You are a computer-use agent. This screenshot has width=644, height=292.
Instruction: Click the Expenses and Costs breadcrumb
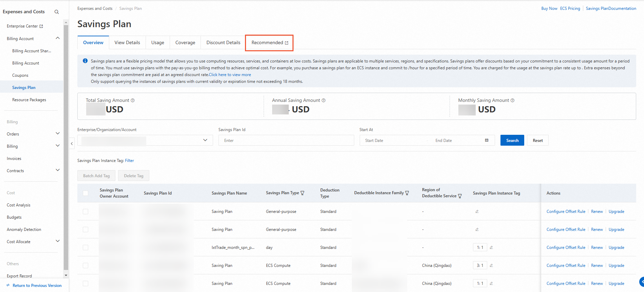[x=95, y=8]
